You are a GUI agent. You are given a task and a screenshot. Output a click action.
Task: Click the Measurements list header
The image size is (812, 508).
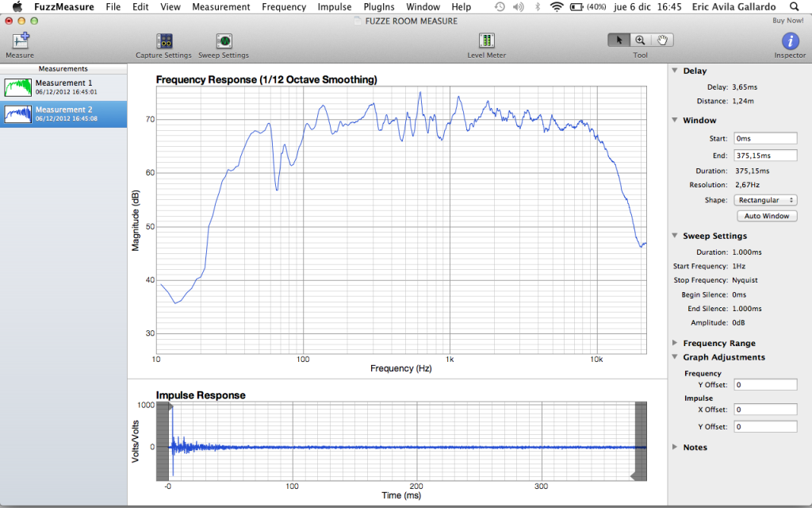pyautogui.click(x=63, y=68)
